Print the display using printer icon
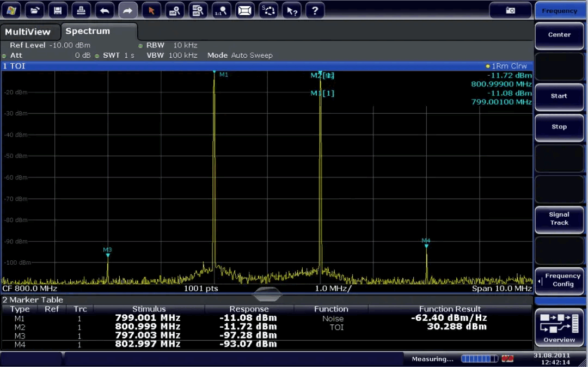 81,10
